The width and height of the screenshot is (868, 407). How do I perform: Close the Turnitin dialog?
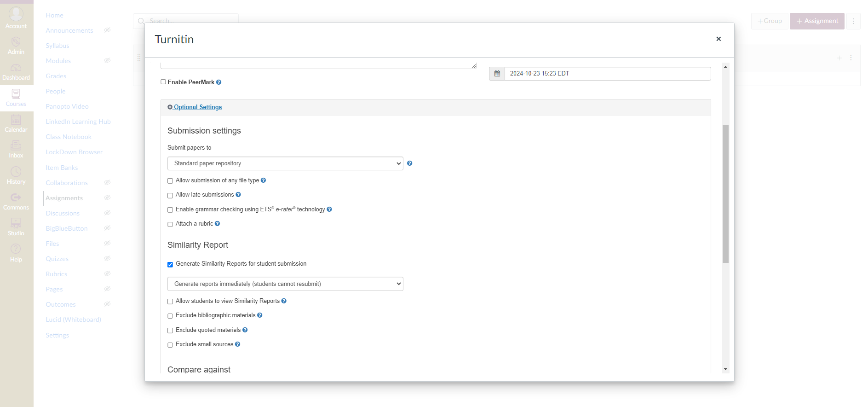719,39
